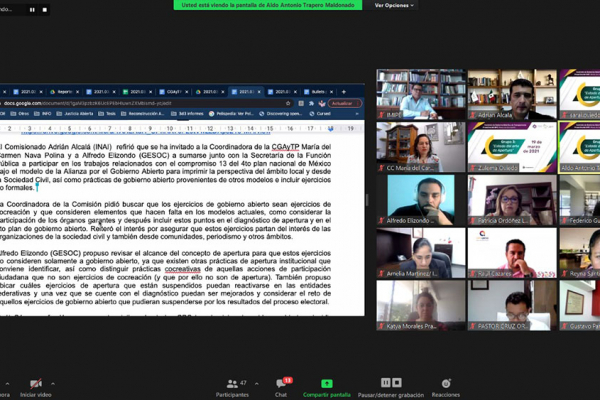Viewport: 600px width, 400px height.
Task: Close the CGAyTP browser tab
Action: 187,92
